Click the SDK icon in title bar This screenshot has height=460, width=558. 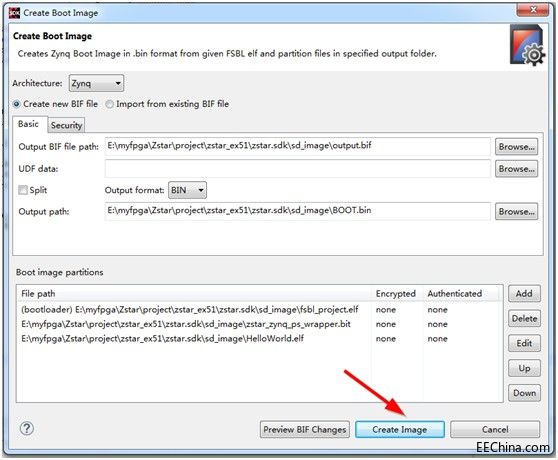[x=14, y=13]
